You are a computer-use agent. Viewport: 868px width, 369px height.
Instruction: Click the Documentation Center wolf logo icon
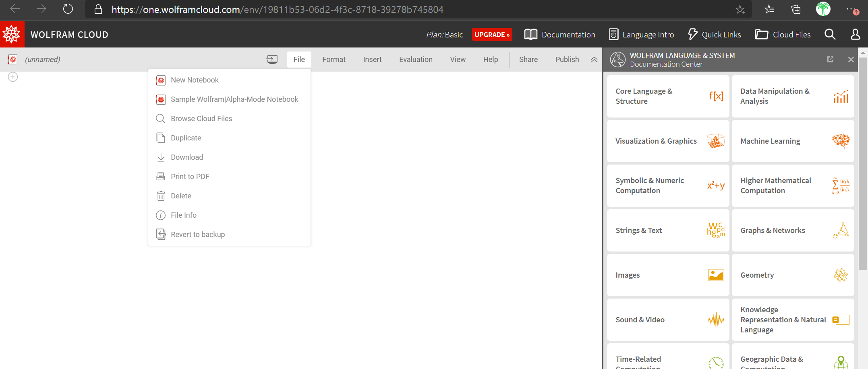point(617,60)
